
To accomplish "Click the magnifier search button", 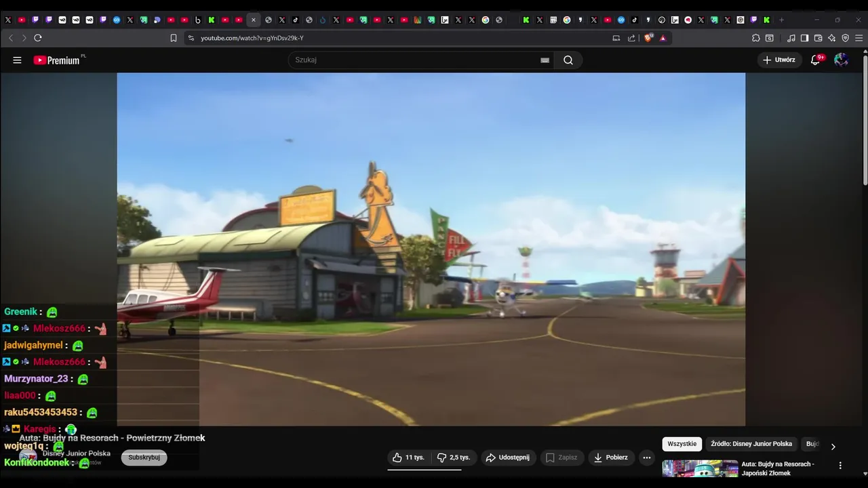I will [x=568, y=60].
